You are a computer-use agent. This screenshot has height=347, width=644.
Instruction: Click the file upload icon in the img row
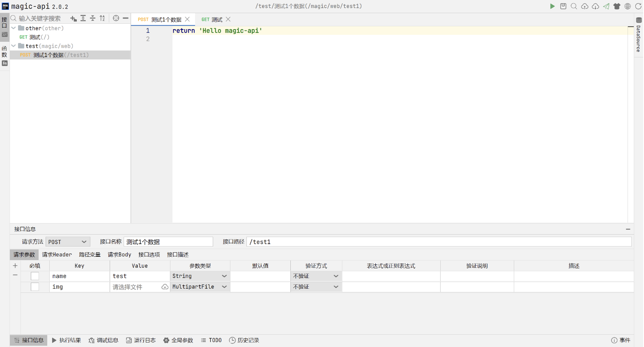tap(165, 287)
